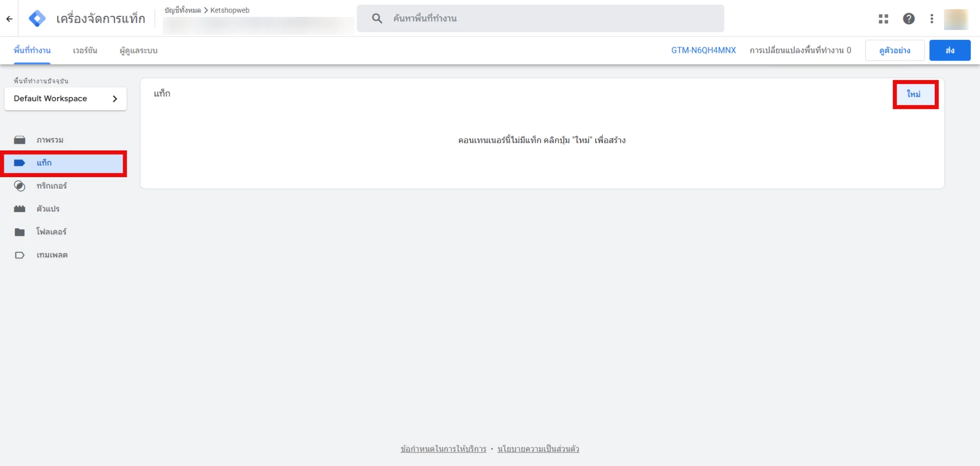The image size is (980, 466).
Task: Click the ใหม่ button to create tag
Action: point(914,94)
